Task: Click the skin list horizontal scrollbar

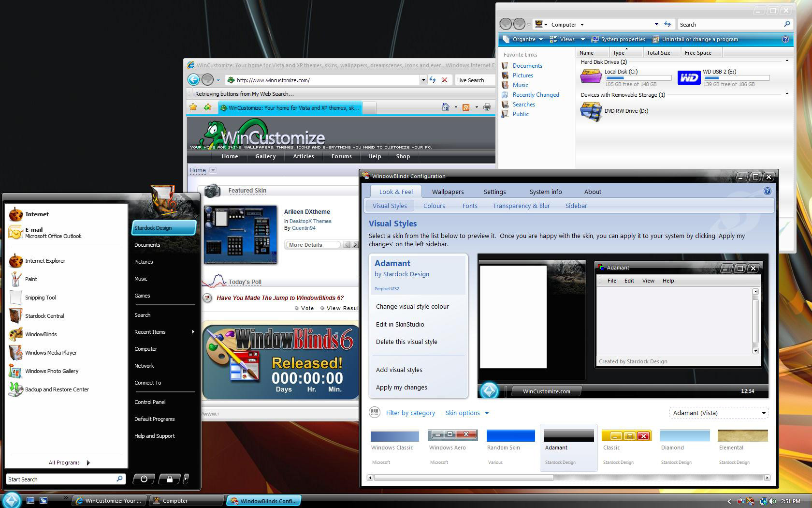Action: pyautogui.click(x=463, y=478)
